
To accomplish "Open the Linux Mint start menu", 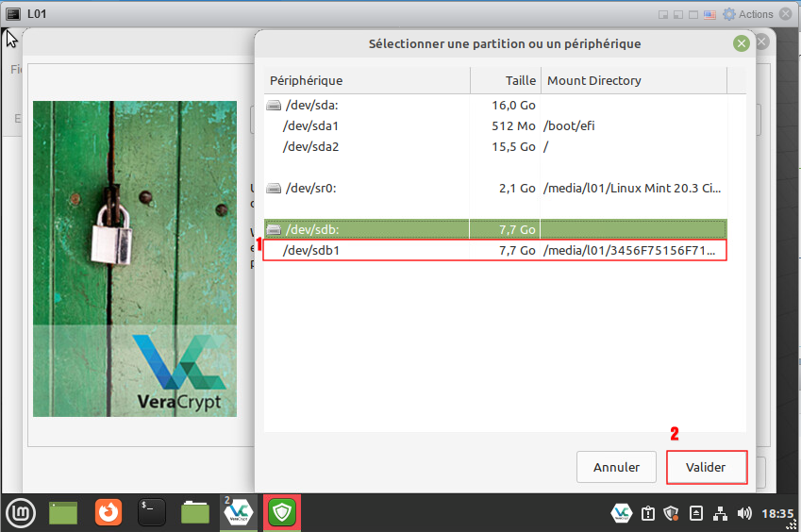I will pyautogui.click(x=21, y=512).
